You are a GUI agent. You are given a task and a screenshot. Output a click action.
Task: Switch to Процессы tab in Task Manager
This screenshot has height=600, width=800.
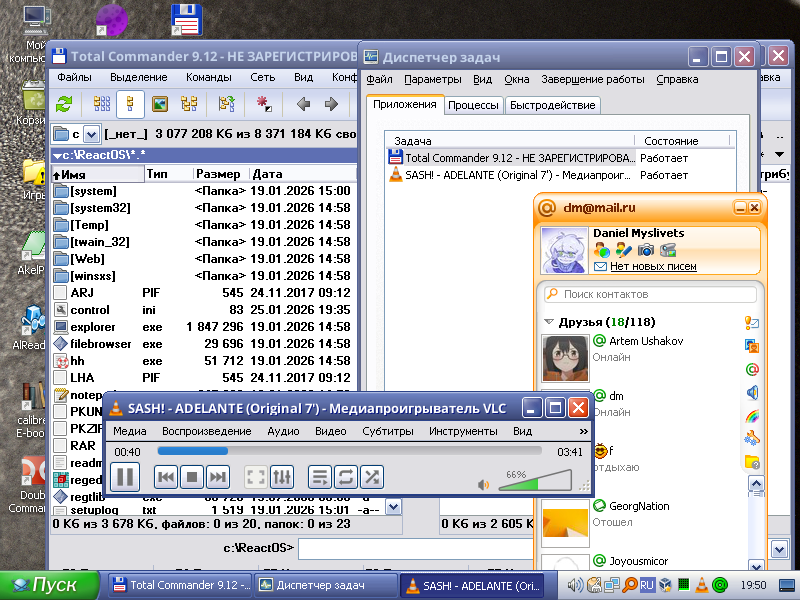coord(473,105)
